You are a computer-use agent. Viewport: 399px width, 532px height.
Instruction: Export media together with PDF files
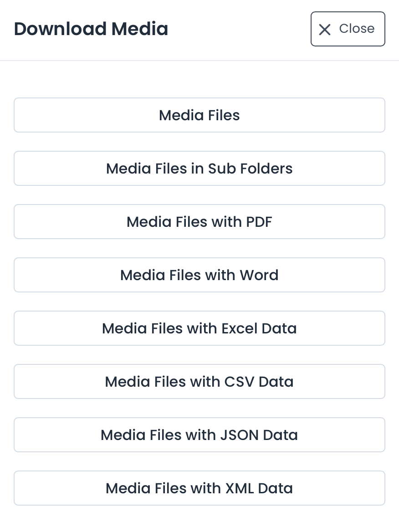199,221
